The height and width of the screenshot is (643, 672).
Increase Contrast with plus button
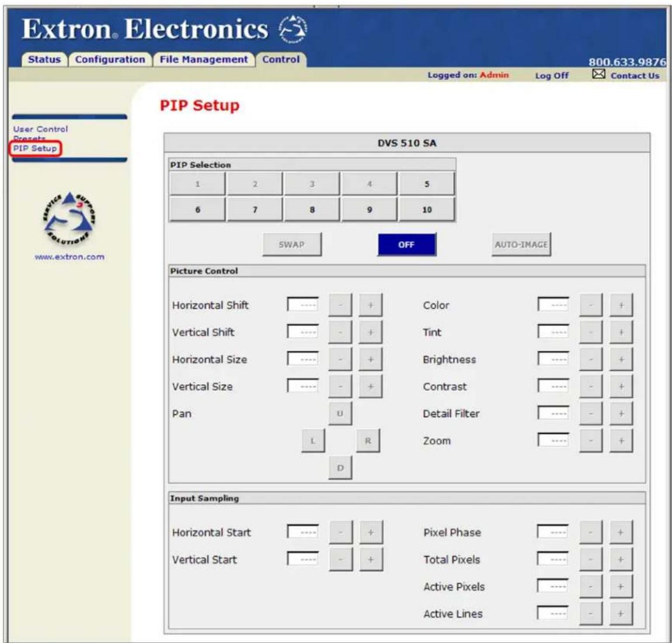coord(621,386)
